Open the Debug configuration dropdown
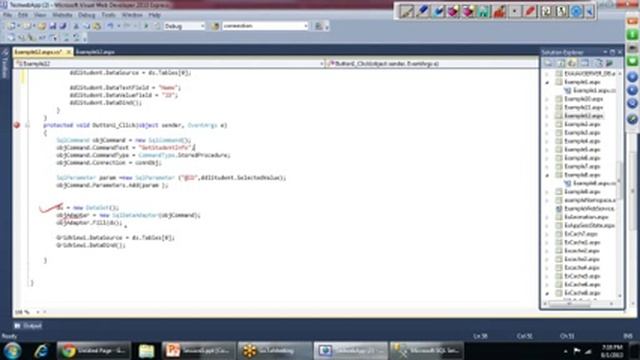The height and width of the screenshot is (360, 640). point(202,26)
